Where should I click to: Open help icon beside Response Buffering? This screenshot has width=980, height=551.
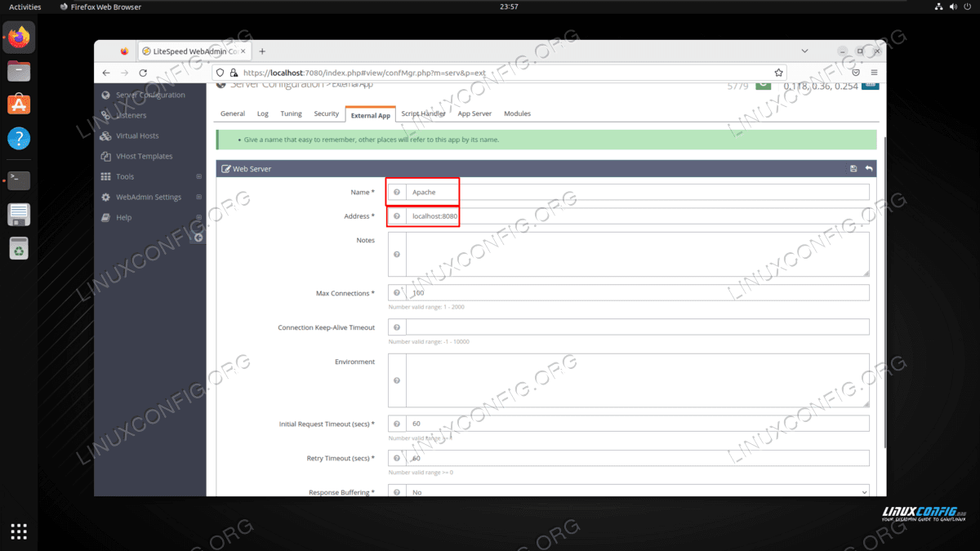coord(397,492)
